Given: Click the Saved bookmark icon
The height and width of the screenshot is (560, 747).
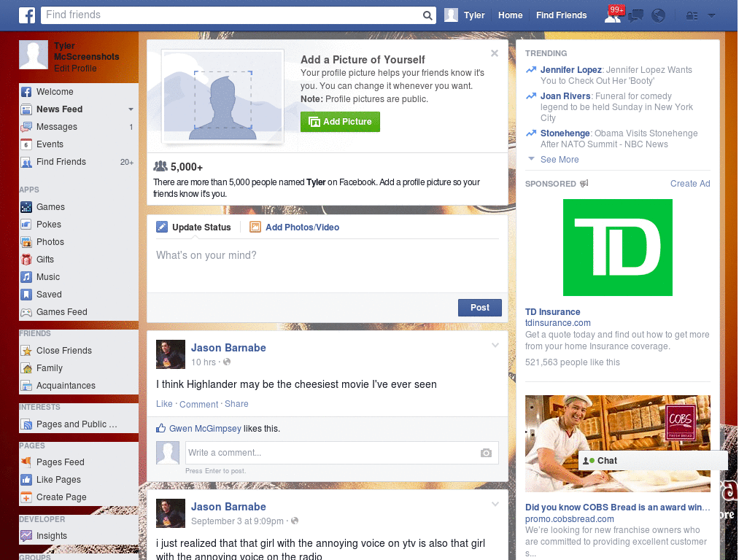Looking at the screenshot, I should pos(26,295).
